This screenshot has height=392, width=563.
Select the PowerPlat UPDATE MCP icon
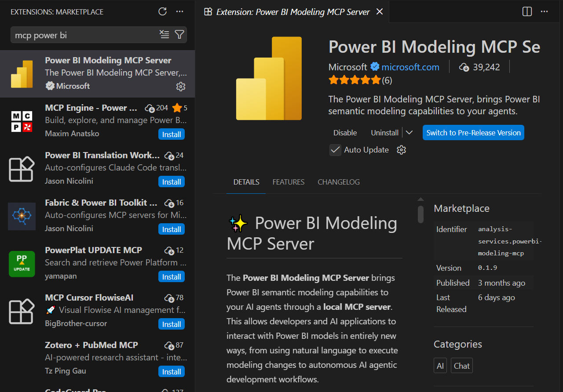click(22, 264)
